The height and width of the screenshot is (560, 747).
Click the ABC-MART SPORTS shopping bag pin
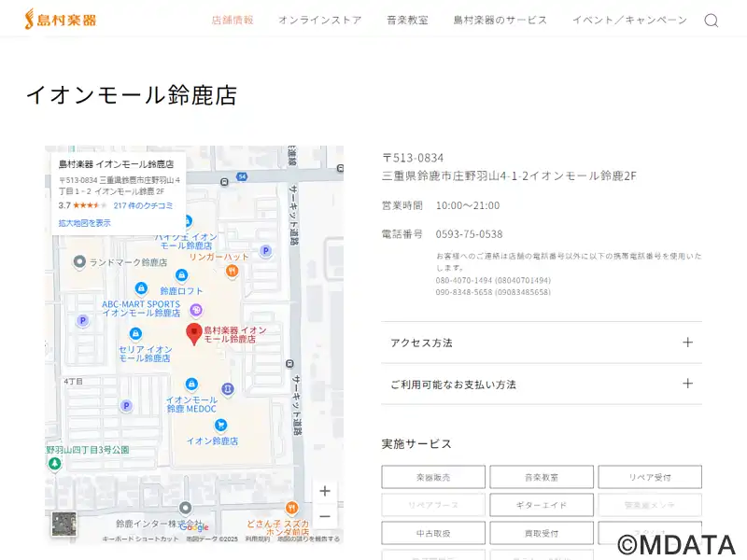click(x=141, y=288)
